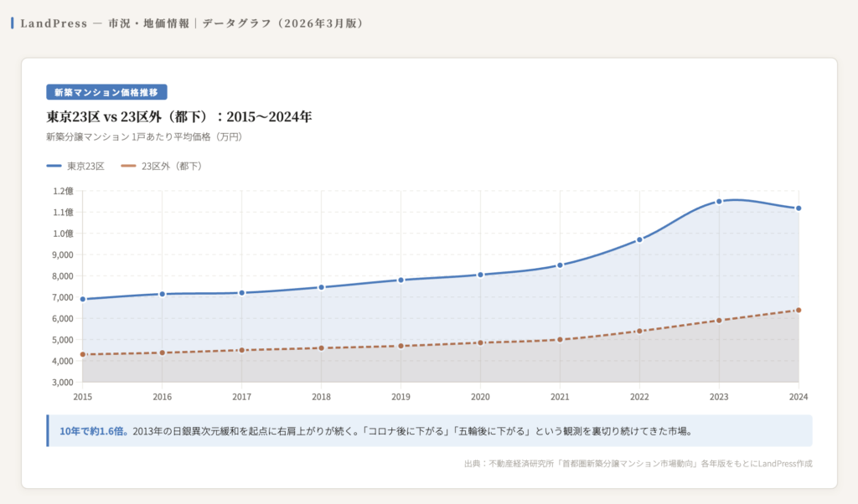858x504 pixels.
Task: Click the blue line swatch in the legend
Action: point(54,166)
